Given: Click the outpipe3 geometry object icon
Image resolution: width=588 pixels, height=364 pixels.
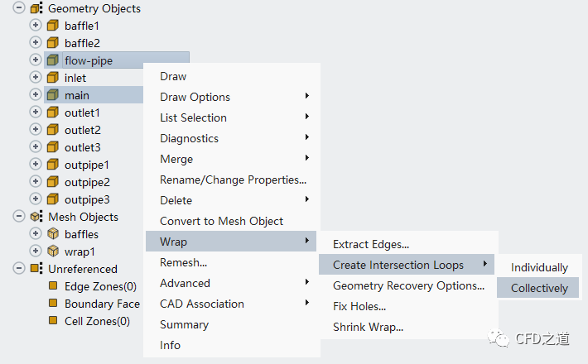Looking at the screenshot, I should [x=52, y=199].
